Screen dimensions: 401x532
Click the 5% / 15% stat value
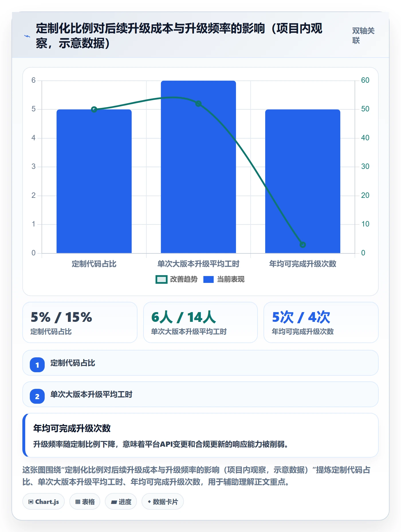tap(61, 317)
